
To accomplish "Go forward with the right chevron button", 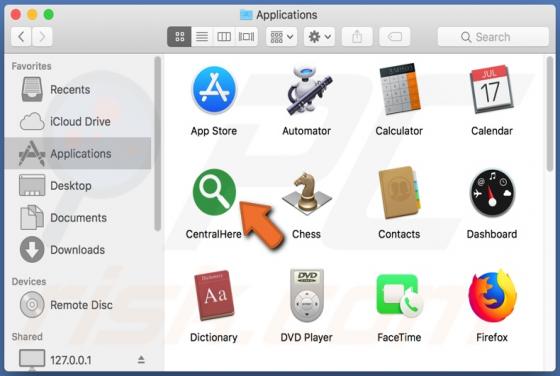I will (42, 36).
